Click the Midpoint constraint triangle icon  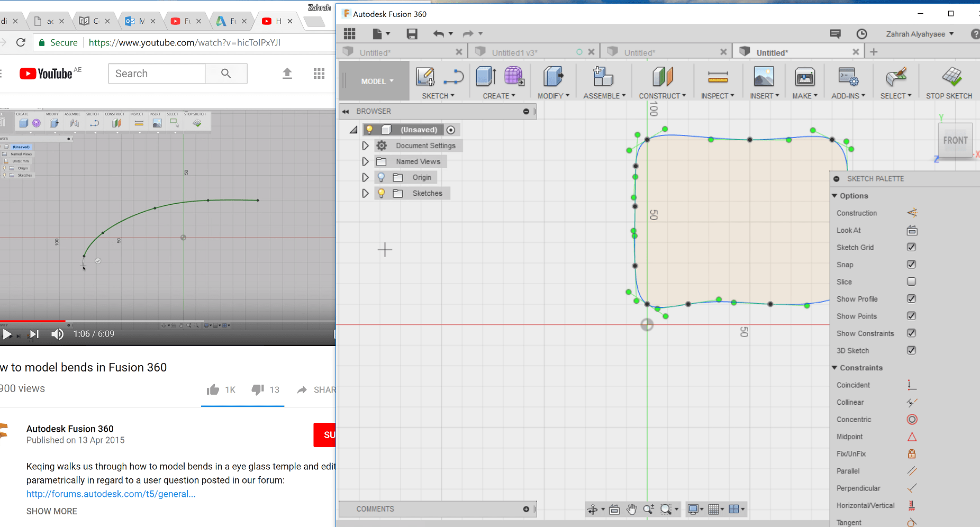[912, 437]
